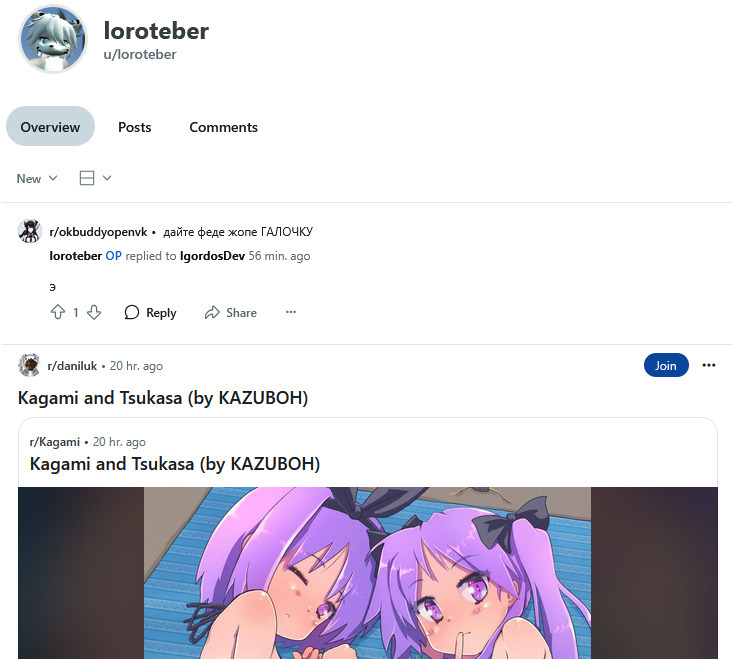
Task: Open the card view layout dropdown
Action: click(x=95, y=178)
